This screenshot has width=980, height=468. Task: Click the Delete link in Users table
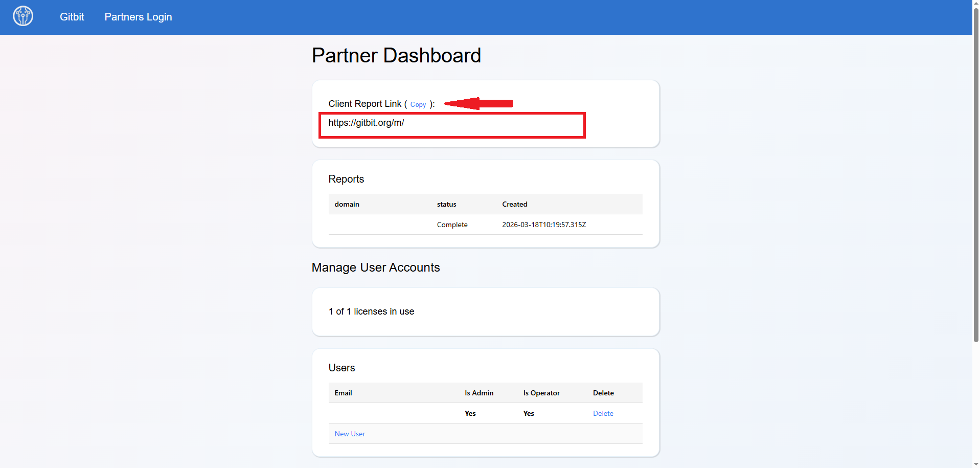pos(603,413)
